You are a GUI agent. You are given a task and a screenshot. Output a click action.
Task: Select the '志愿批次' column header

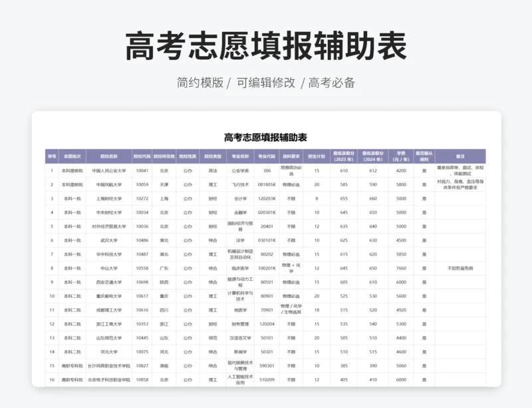tap(72, 156)
